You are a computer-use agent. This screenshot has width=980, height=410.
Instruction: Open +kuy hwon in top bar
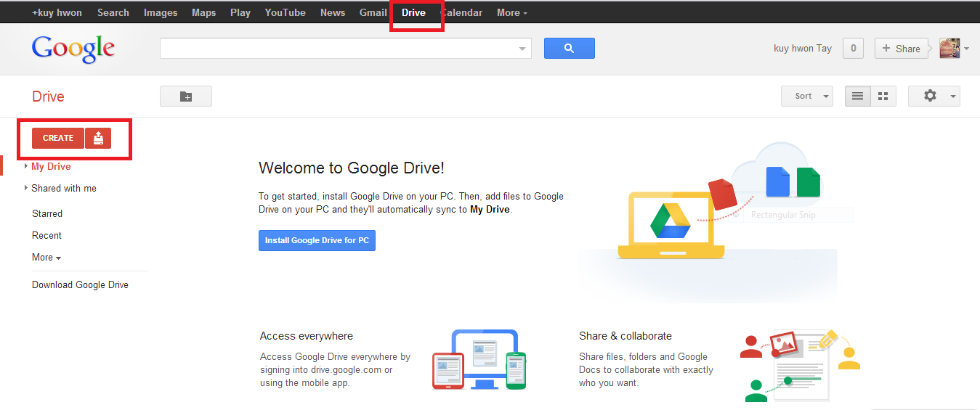57,12
